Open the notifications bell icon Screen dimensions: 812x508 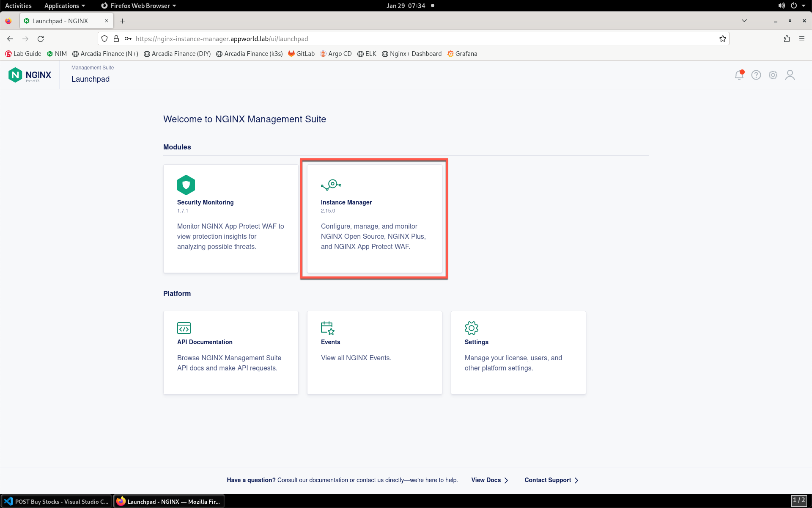pyautogui.click(x=739, y=75)
